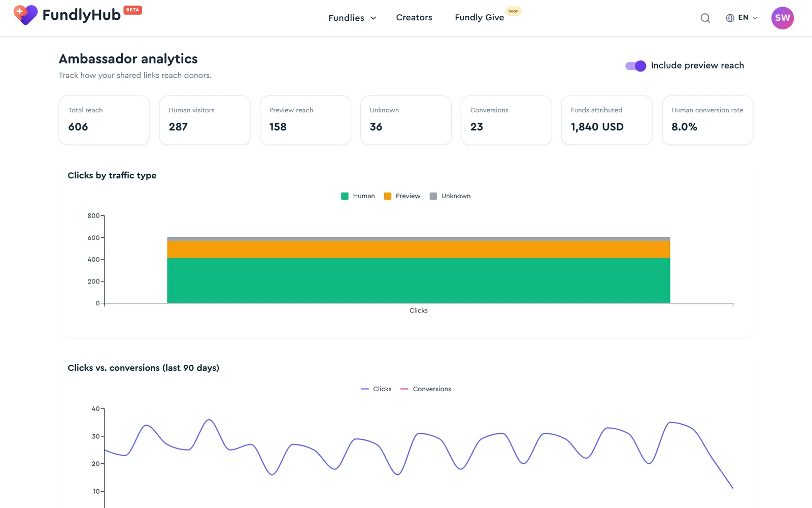The width and height of the screenshot is (812, 508).
Task: Toggle the Unknown series in the legend
Action: (x=450, y=196)
